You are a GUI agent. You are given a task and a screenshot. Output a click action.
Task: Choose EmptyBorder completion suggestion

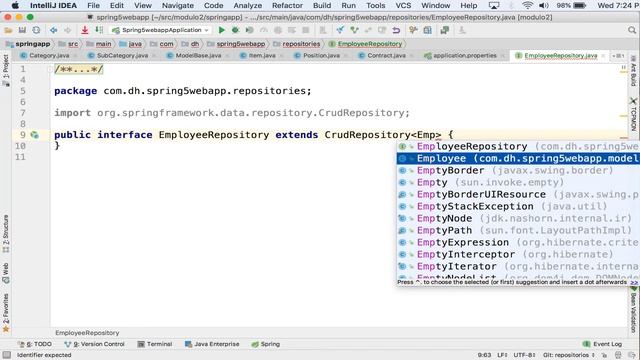518,171
